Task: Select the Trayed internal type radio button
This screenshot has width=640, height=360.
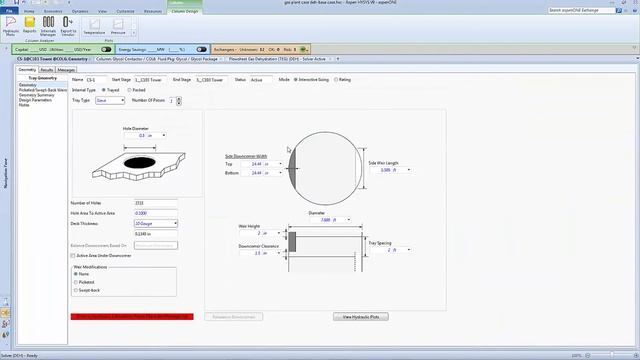Action: click(104, 90)
